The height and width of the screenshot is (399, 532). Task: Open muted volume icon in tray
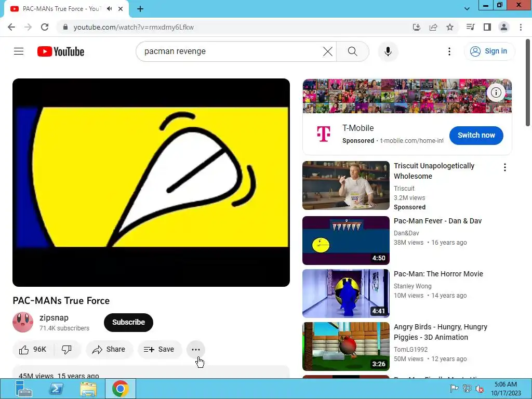[480, 389]
